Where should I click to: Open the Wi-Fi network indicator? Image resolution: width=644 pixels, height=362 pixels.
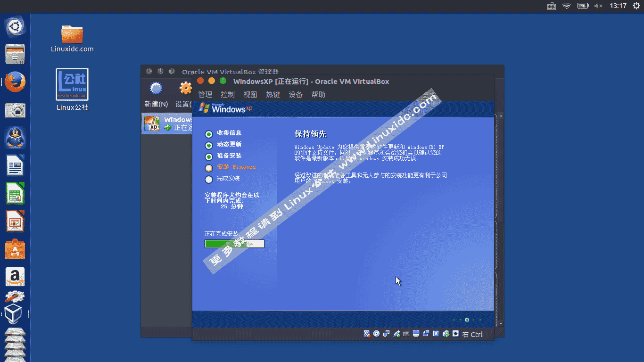pos(567,6)
